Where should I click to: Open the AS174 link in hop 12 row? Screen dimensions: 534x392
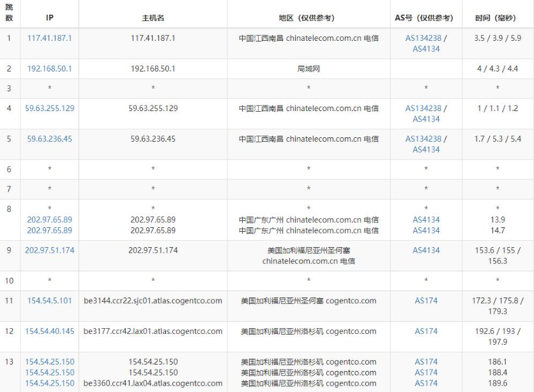(426, 331)
